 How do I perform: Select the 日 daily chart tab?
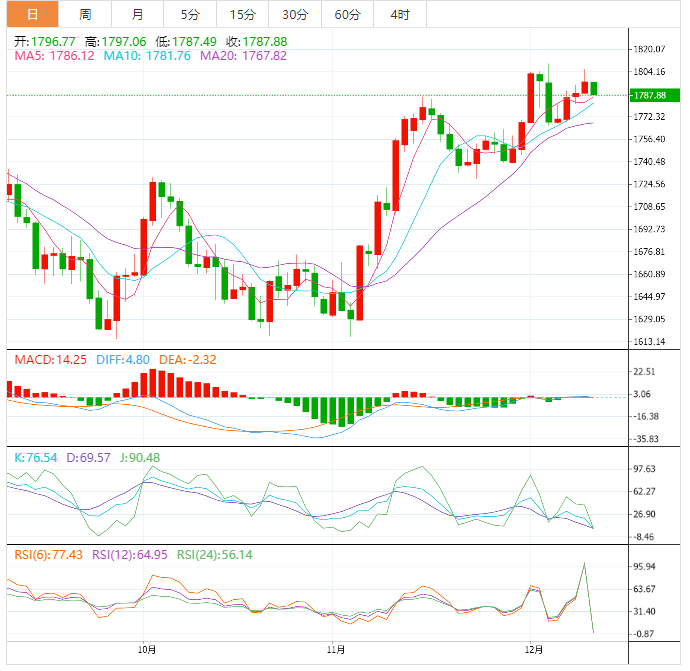click(32, 14)
